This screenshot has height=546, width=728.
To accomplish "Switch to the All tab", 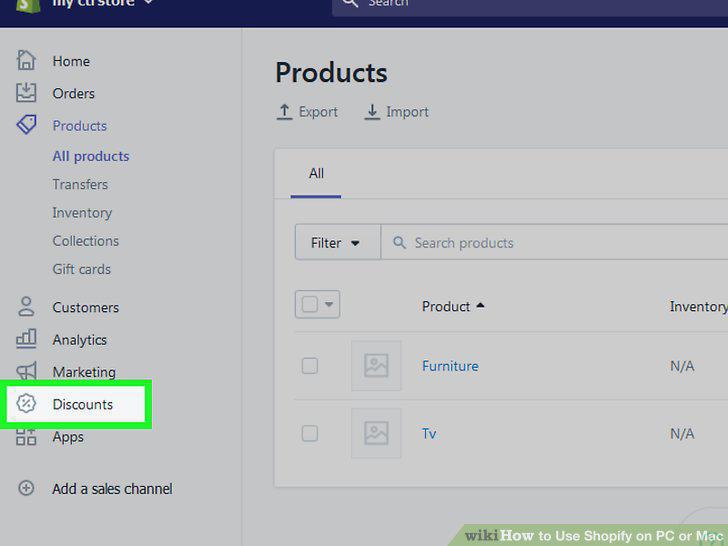I will click(x=316, y=174).
